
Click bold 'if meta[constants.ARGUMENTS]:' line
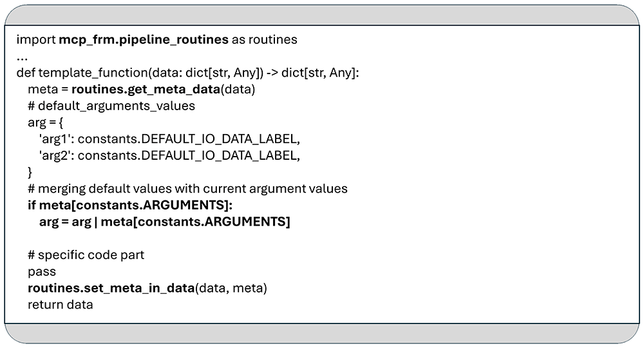click(130, 205)
